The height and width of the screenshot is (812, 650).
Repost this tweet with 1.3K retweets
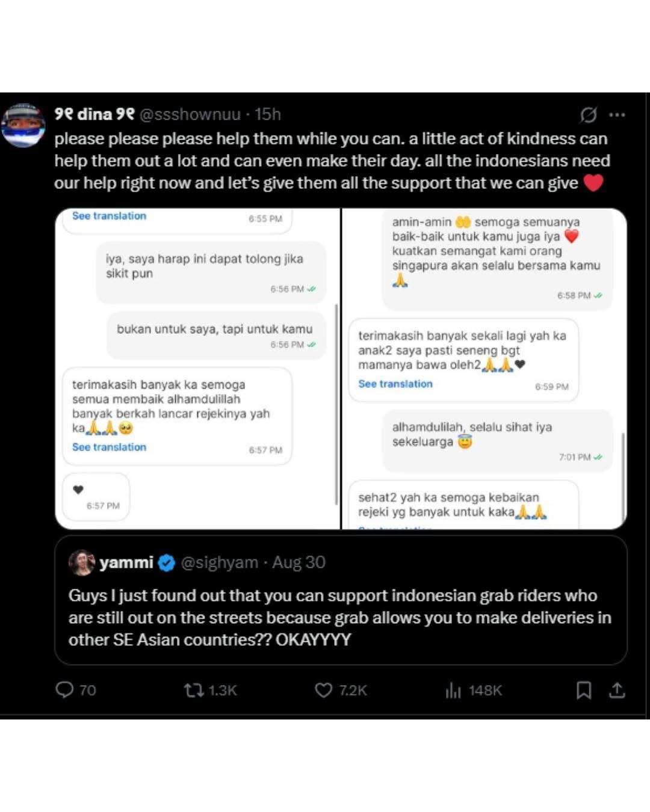click(210, 690)
